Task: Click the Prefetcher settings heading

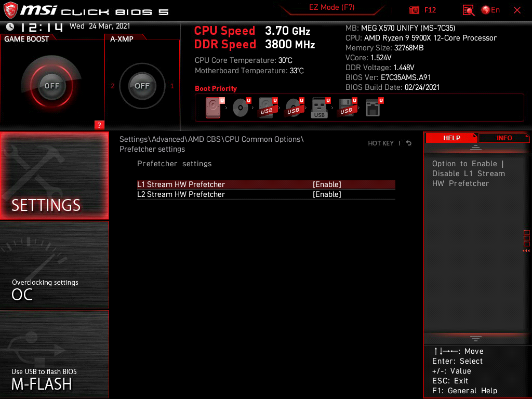Action: pos(175,164)
